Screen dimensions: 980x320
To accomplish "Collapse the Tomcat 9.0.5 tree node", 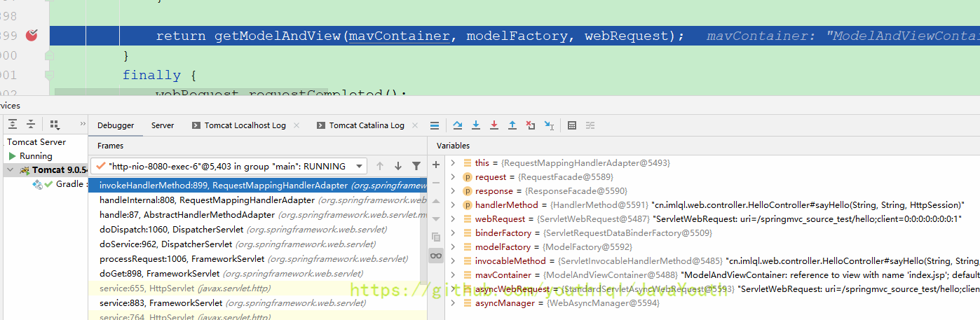I will [10, 170].
